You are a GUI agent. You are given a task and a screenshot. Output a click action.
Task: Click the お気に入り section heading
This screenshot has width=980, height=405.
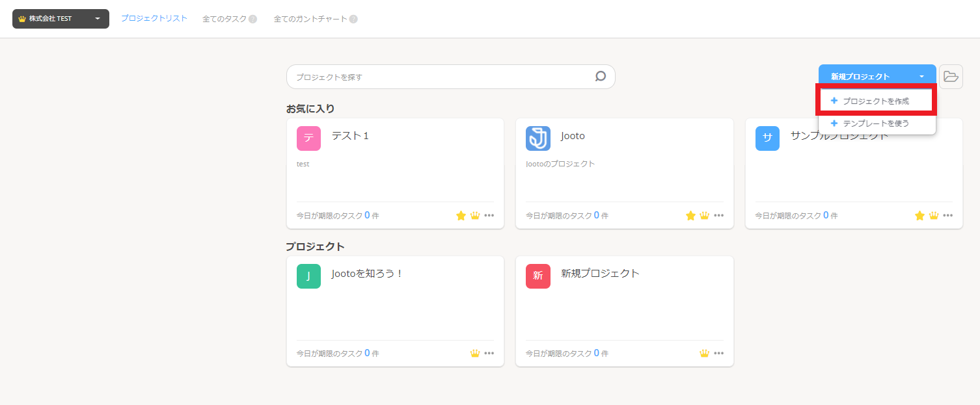click(310, 109)
